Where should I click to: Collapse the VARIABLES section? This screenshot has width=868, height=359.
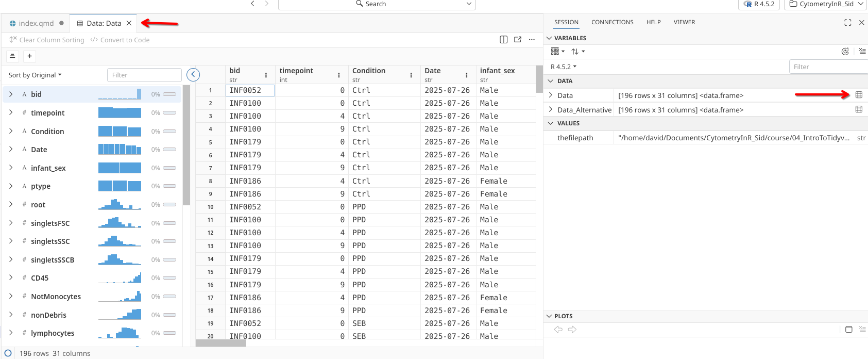point(549,38)
